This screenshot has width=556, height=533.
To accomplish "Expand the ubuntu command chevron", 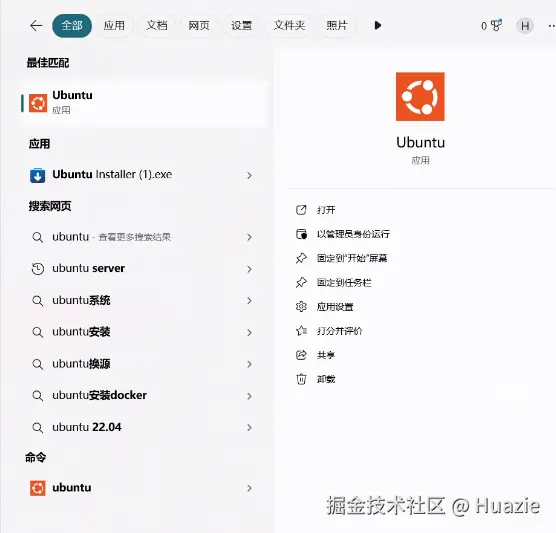I will 249,488.
